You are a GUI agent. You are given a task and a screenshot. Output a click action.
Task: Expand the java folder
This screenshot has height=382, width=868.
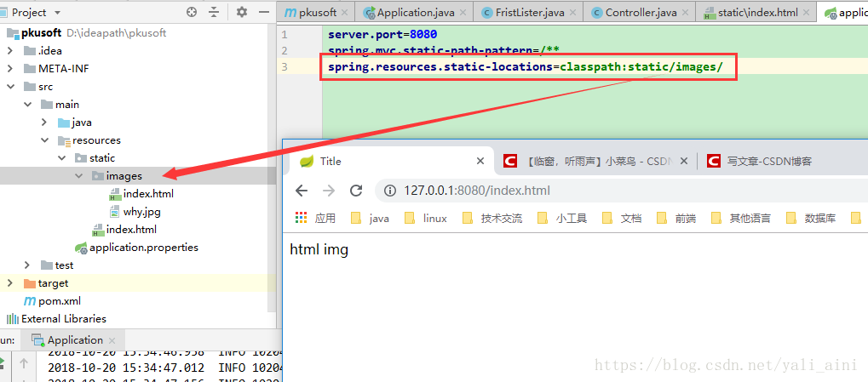pos(44,123)
